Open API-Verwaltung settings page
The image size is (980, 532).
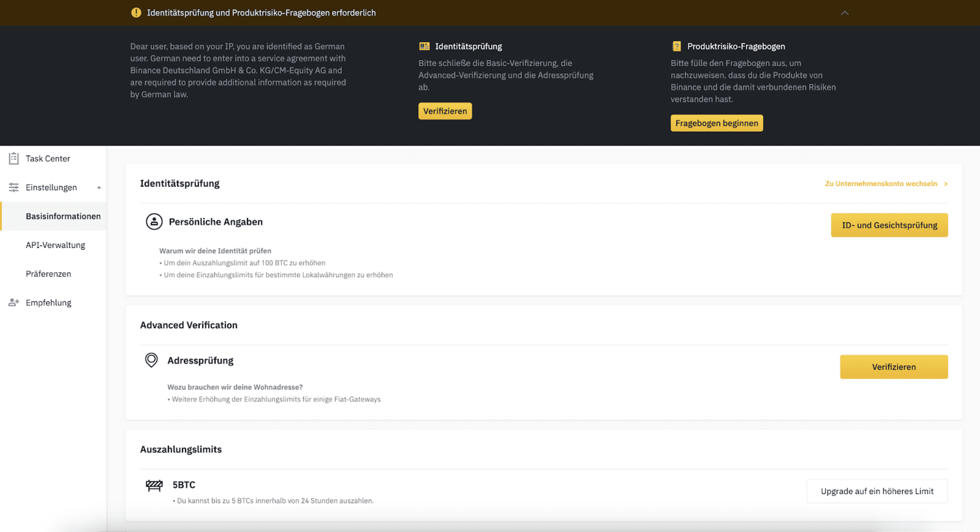tap(56, 245)
